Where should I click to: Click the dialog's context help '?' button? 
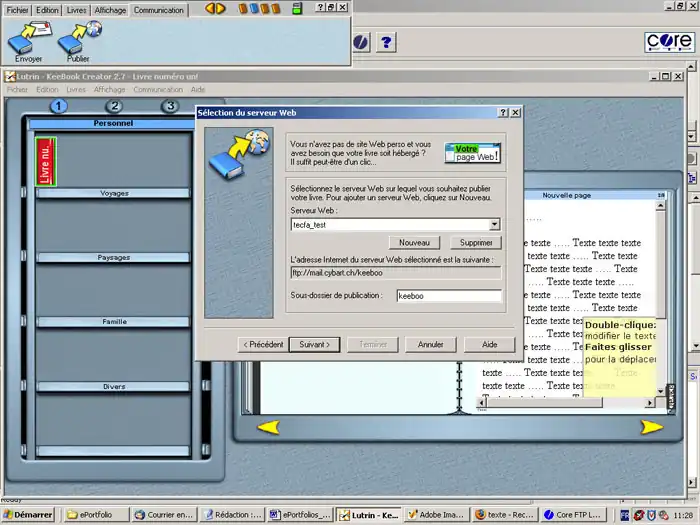503,112
